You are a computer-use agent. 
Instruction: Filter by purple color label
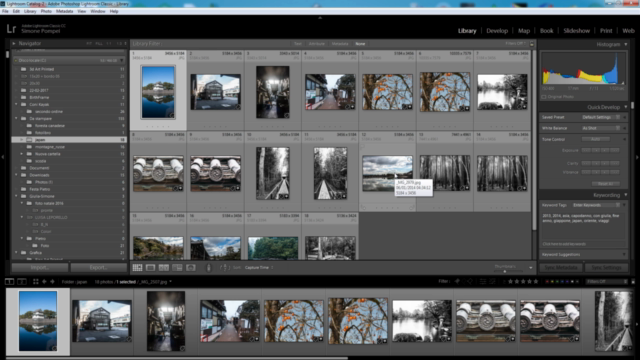(567, 282)
